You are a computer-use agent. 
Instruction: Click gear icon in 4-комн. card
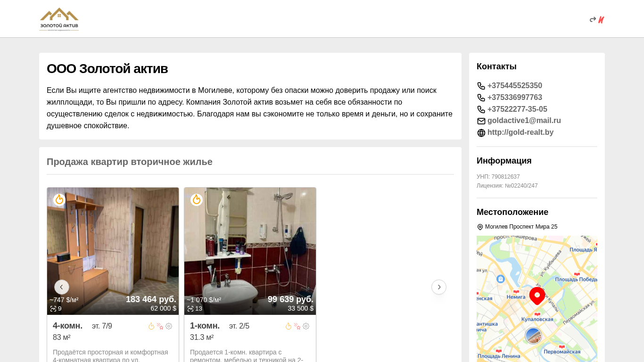coord(169,326)
